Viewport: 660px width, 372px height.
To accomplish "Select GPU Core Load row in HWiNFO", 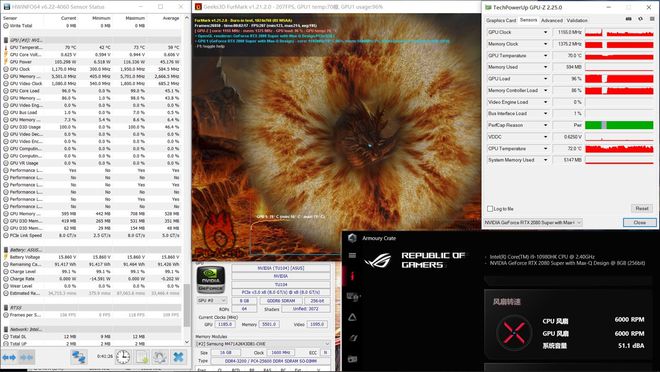I will (92, 91).
